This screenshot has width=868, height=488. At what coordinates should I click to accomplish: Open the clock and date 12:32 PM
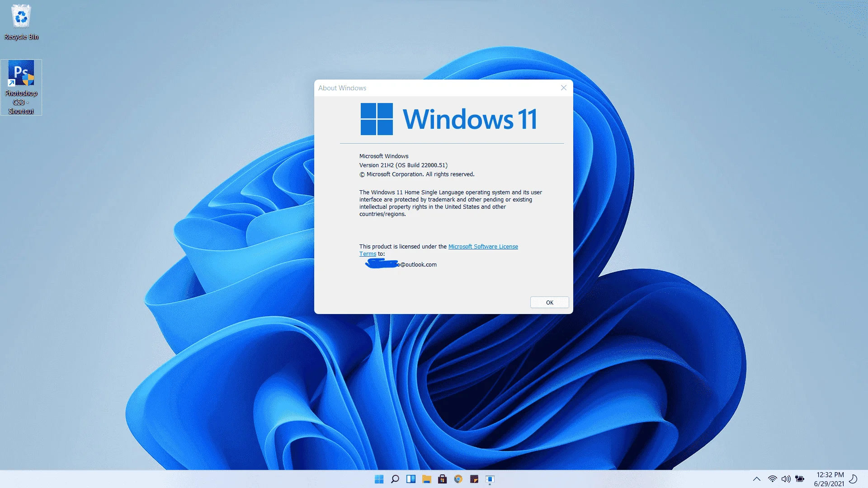click(829, 479)
